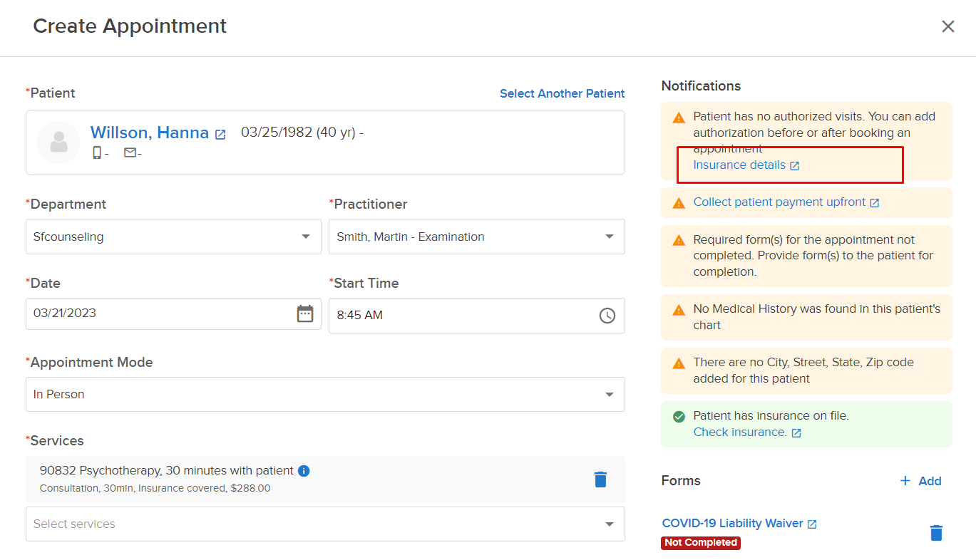Click the Not Completed status badge
976x560 pixels.
[x=701, y=543]
